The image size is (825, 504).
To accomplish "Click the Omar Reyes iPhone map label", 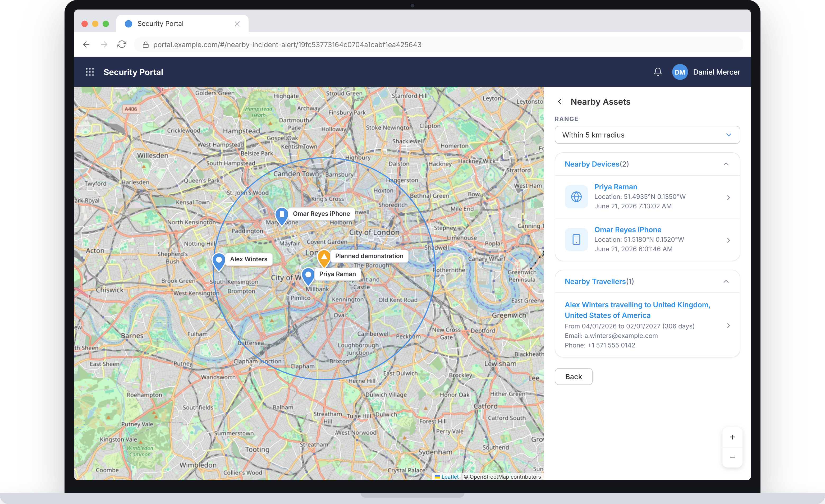I will pyautogui.click(x=321, y=214).
